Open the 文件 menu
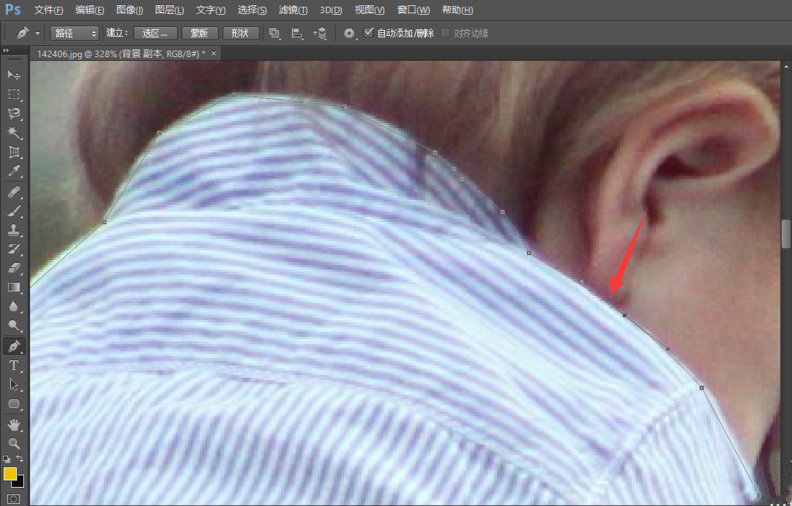The height and width of the screenshot is (506, 792). (48, 10)
